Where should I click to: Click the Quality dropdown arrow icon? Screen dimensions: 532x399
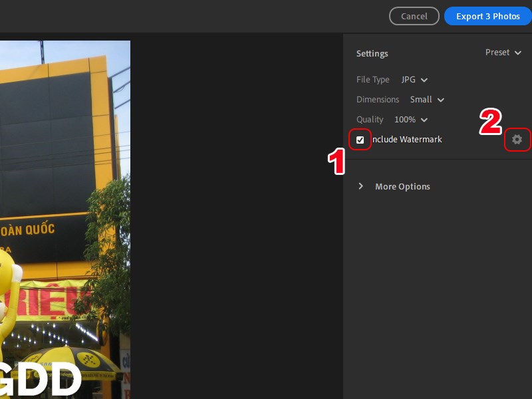[424, 120]
